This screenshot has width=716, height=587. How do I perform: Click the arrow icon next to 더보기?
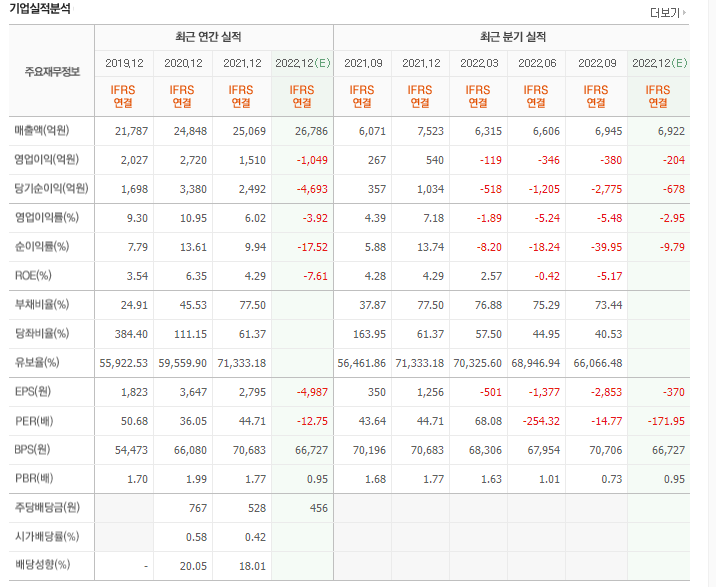[x=685, y=13]
